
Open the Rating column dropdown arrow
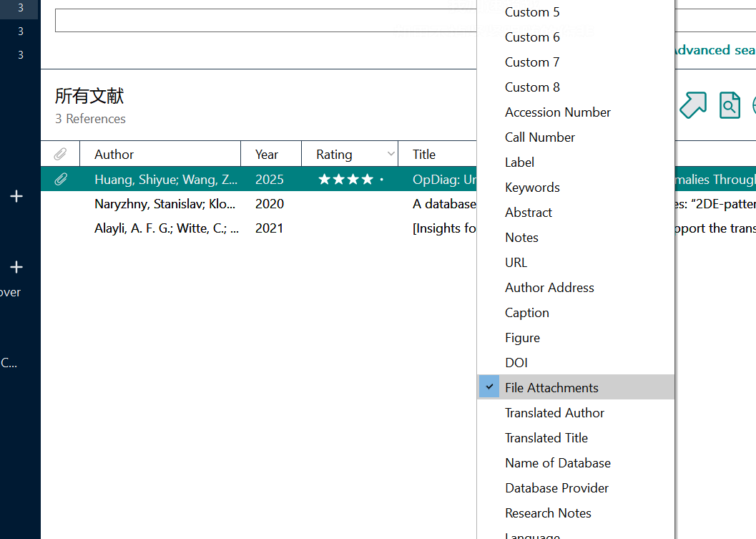[391, 154]
